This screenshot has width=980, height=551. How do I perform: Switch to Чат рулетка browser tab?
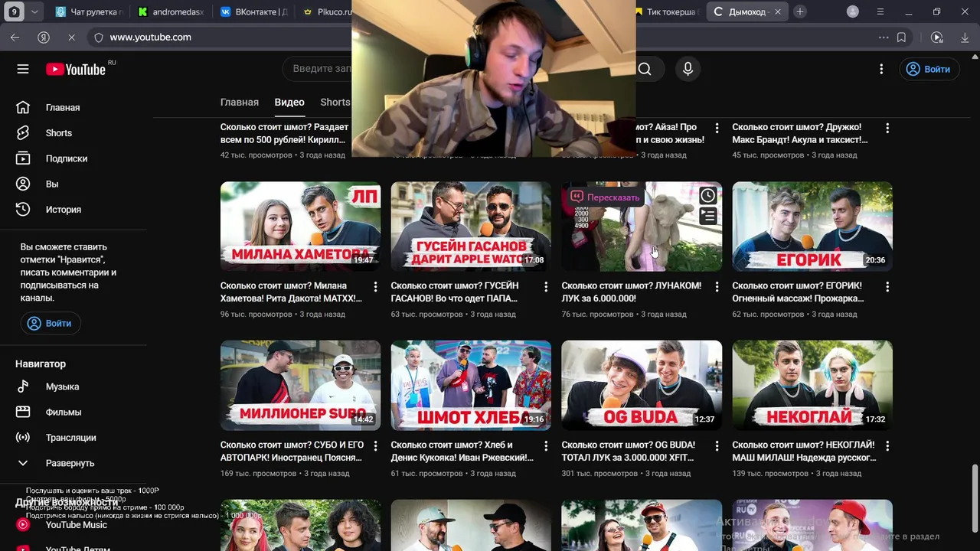89,11
